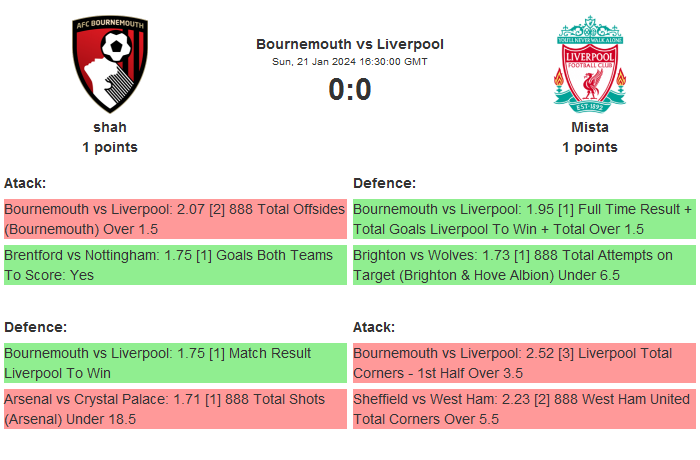
Task: Click Mista's Defence section heading
Action: [385, 183]
